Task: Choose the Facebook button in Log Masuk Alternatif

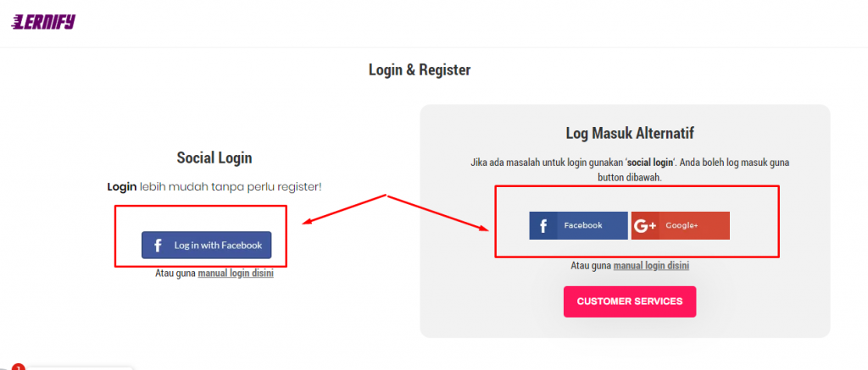Action: (578, 226)
